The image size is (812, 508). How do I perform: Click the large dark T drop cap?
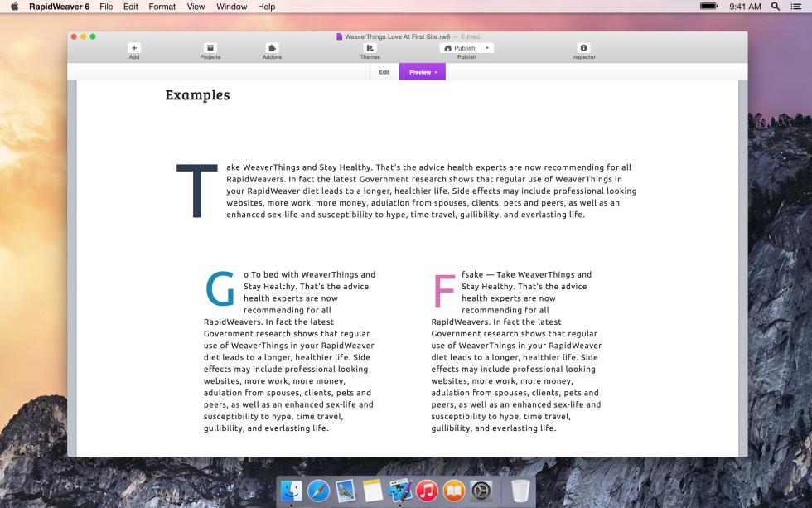[197, 191]
